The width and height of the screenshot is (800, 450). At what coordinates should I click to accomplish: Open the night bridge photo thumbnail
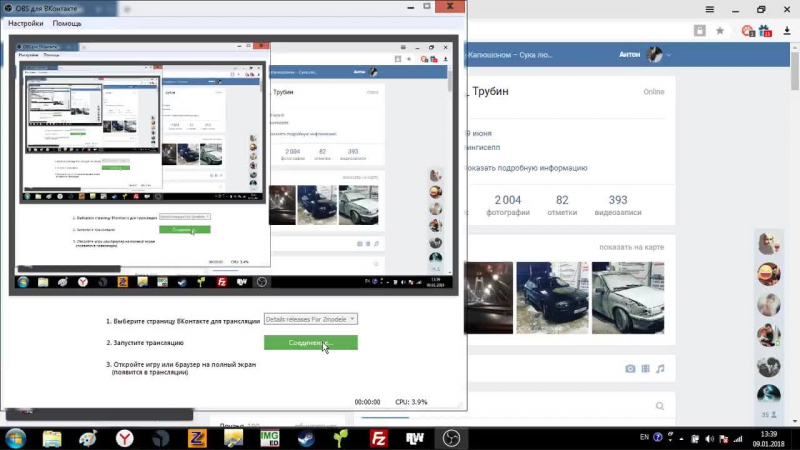489,298
